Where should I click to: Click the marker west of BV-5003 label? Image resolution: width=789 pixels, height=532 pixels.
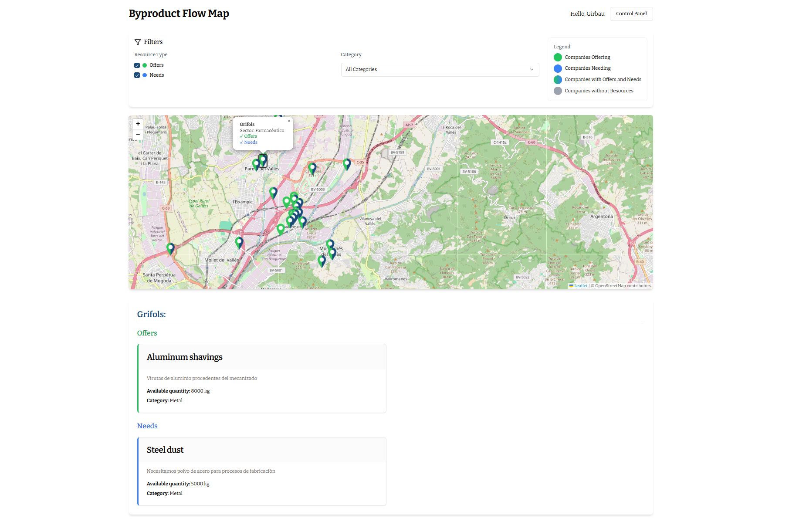273,192
